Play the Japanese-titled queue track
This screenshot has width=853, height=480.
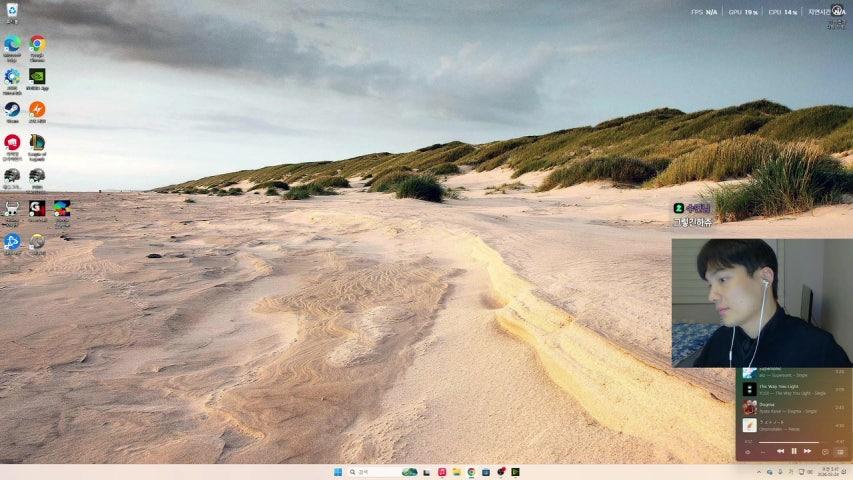(793, 425)
